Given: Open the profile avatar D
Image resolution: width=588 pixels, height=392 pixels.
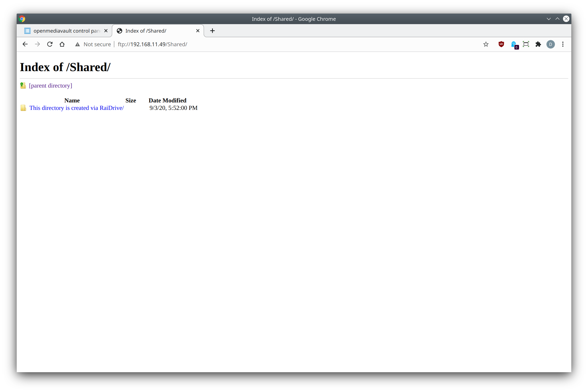Looking at the screenshot, I should click(551, 44).
